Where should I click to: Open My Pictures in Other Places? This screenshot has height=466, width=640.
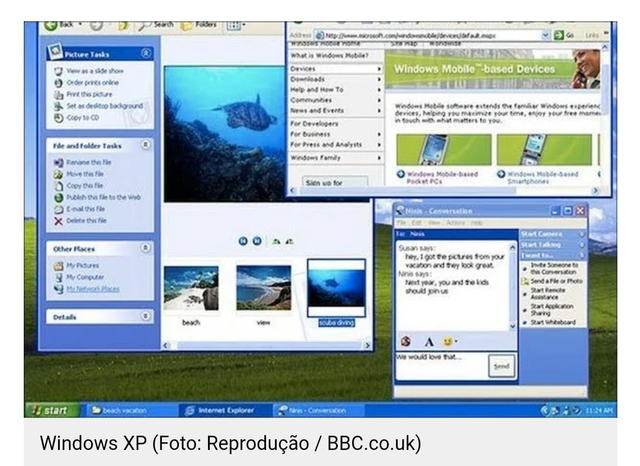point(77,266)
